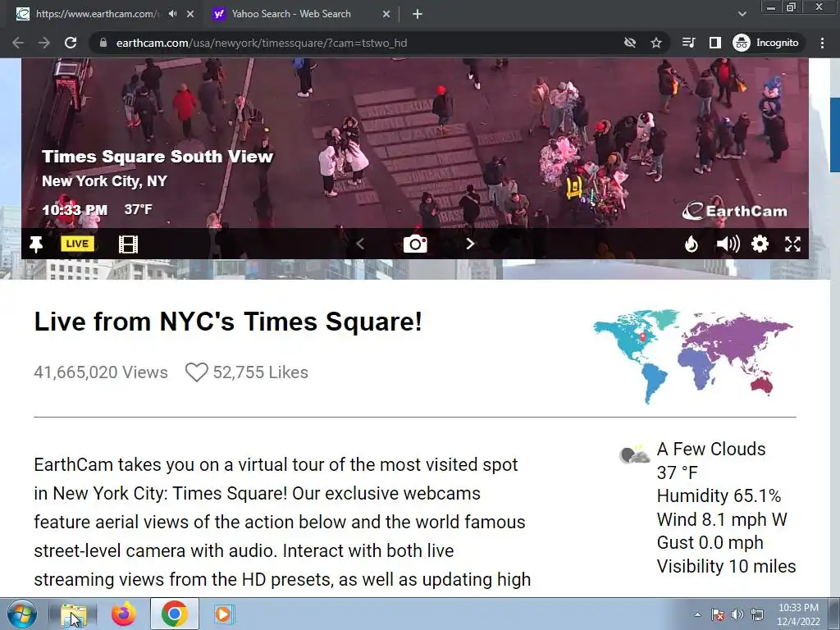The width and height of the screenshot is (840, 630).
Task: Select the earthcam.com tab
Action: 97,14
